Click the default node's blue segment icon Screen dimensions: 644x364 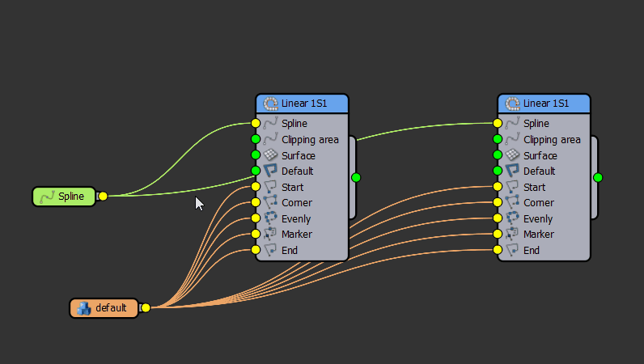[83, 307]
